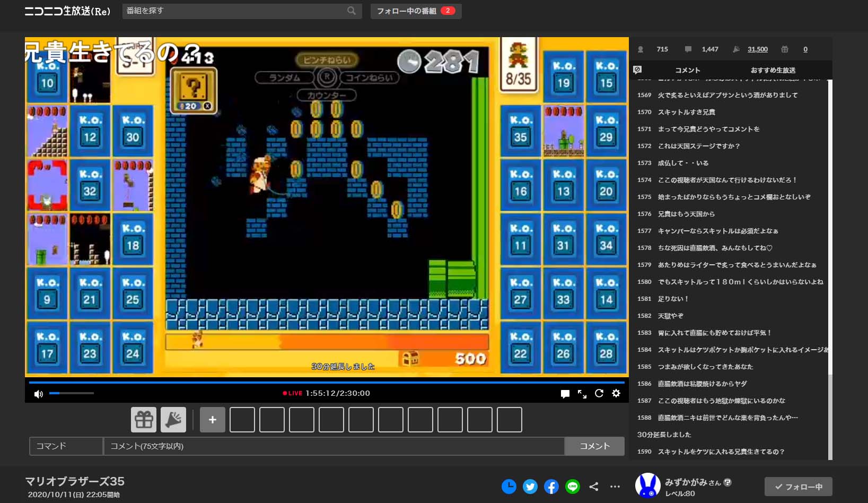This screenshot has width=868, height=503.
Task: Open フォロー中の番組 list
Action: [416, 11]
